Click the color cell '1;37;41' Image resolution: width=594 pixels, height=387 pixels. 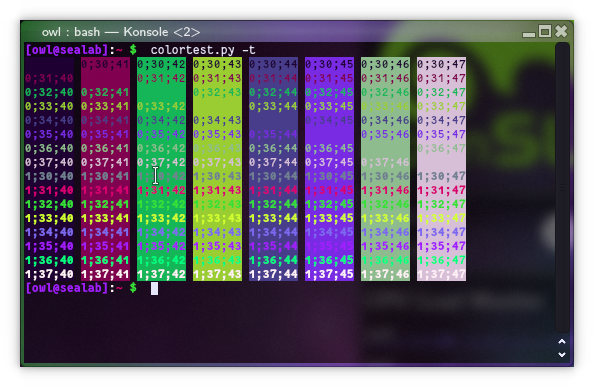(x=105, y=275)
